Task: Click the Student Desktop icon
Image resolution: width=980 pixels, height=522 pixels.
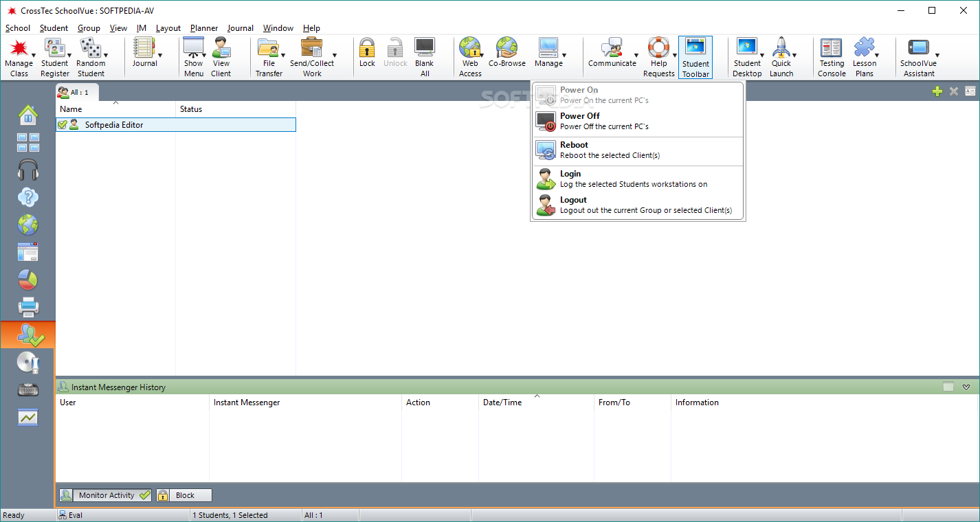Action: (746, 48)
